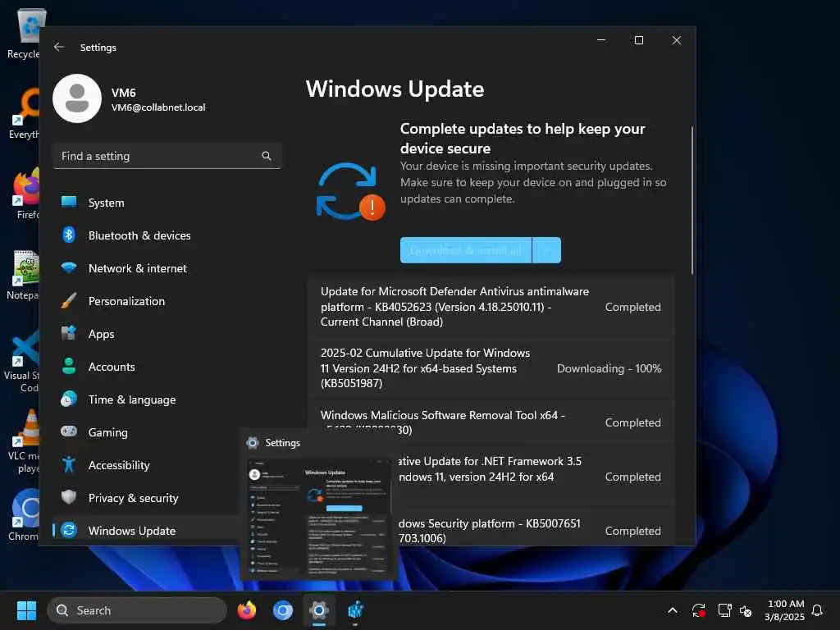
Task: Click the update status icon with warning badge
Action: (350, 192)
